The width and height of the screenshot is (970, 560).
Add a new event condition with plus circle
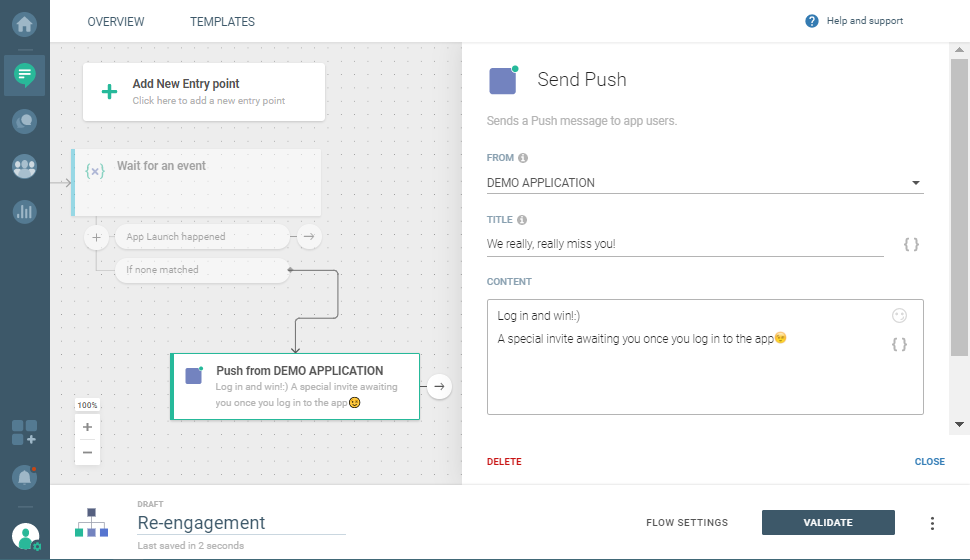click(97, 237)
